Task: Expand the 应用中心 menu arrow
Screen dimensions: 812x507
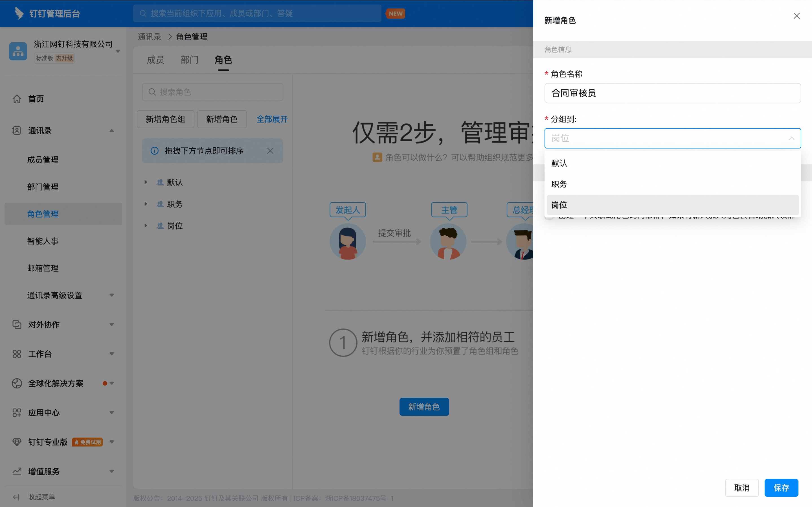Action: tap(112, 412)
